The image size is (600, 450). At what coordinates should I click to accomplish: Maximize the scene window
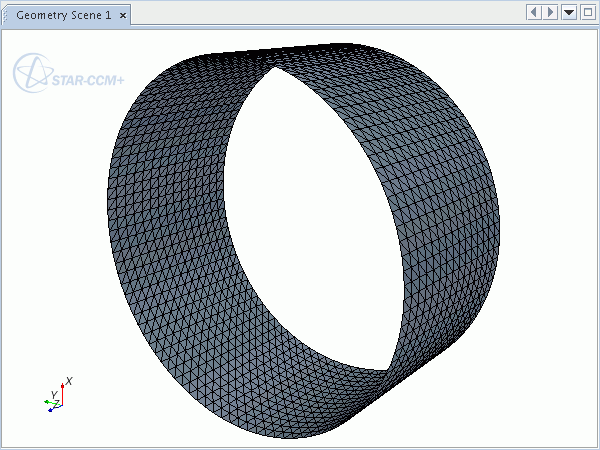tap(586, 12)
